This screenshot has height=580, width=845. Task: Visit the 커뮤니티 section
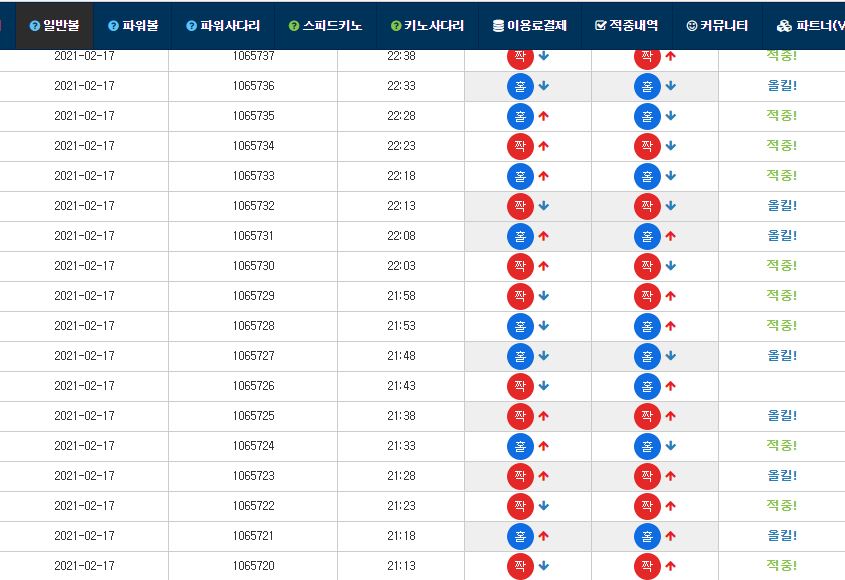coord(717,25)
